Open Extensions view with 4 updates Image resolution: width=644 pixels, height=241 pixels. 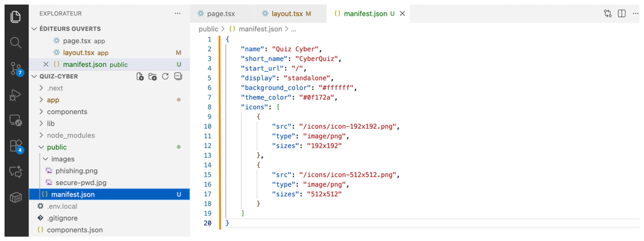[15, 146]
